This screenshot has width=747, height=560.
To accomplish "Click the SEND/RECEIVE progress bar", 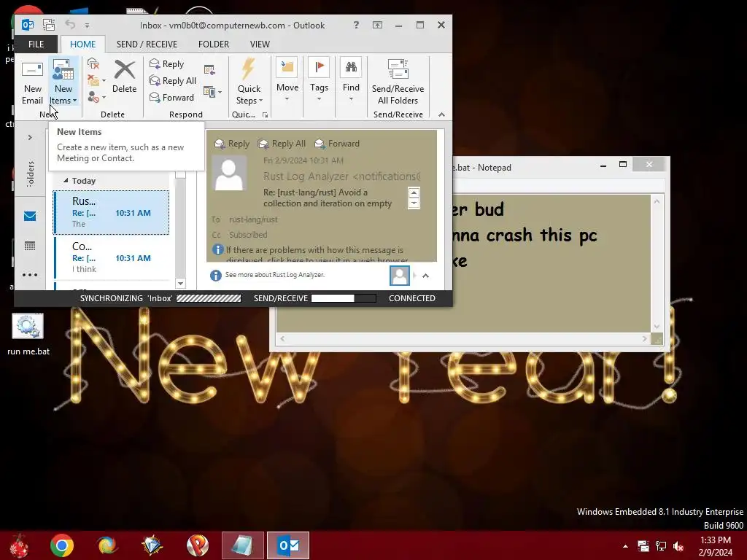I will point(344,298).
